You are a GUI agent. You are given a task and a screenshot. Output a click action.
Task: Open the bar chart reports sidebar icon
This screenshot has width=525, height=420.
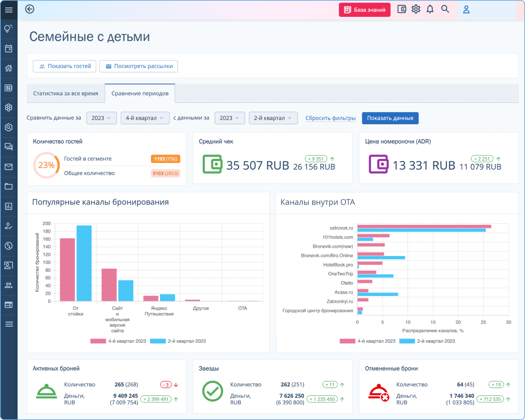[9, 206]
